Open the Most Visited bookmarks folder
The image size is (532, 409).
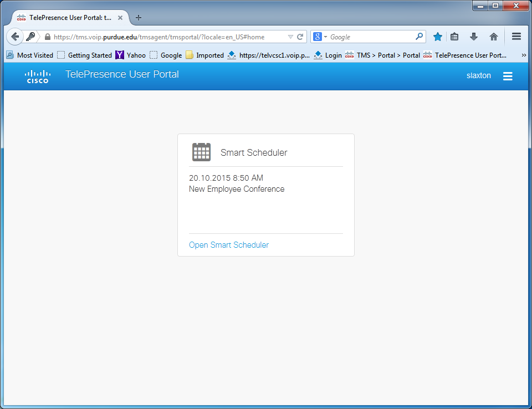click(x=30, y=55)
